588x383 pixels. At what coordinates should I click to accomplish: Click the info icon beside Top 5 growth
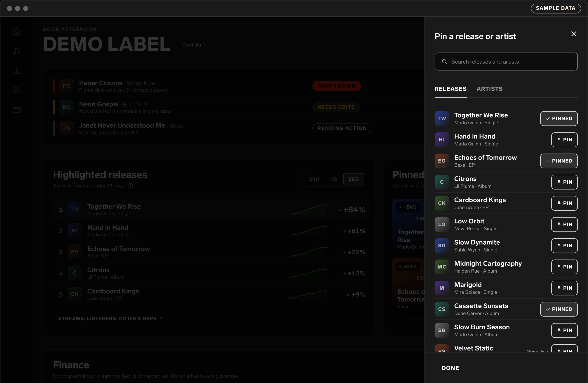click(130, 186)
